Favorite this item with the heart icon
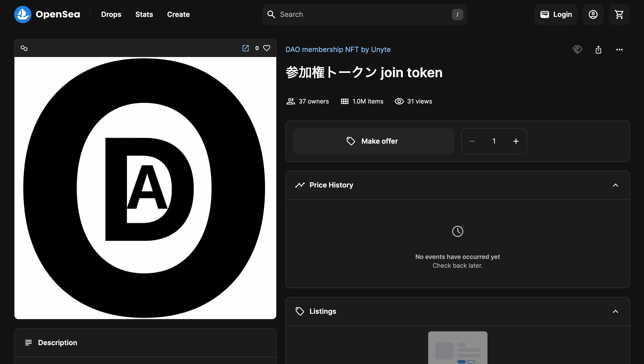The image size is (644, 364). (267, 48)
